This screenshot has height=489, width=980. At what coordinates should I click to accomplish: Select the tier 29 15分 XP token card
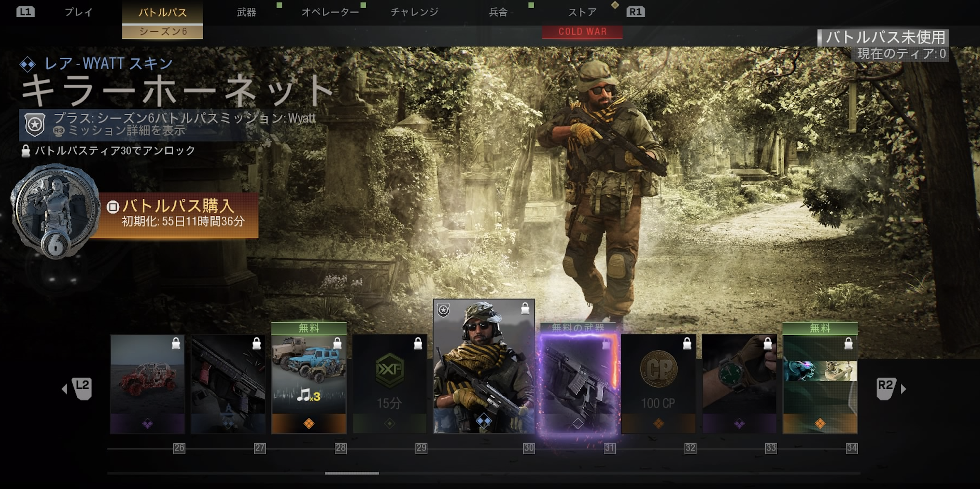coord(389,384)
